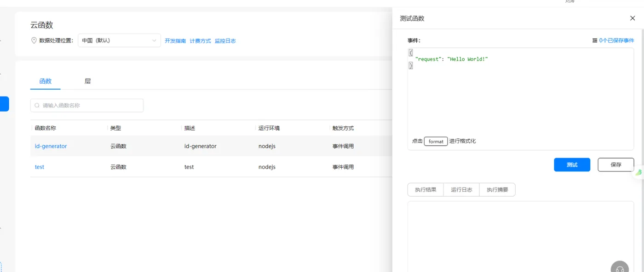Select the highlighted blue sidebar menu item
The image size is (644, 272).
[4, 104]
